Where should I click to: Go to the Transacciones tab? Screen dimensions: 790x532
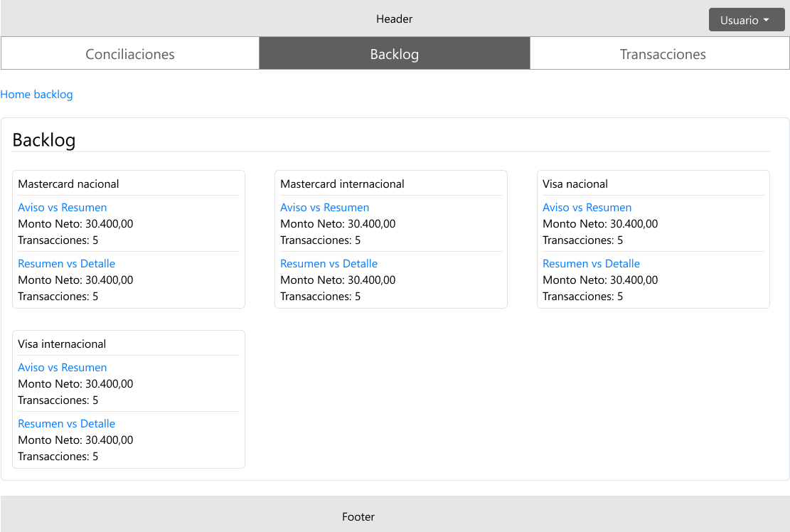tap(662, 54)
